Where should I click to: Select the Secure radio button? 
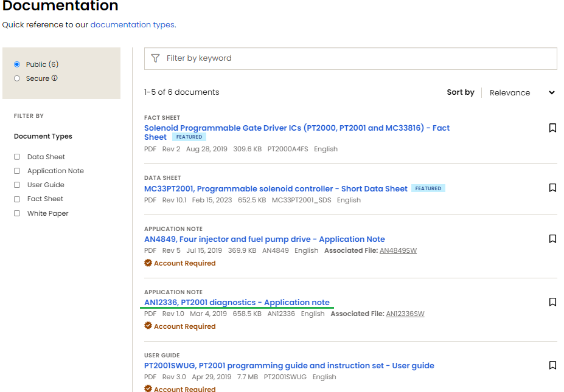pyautogui.click(x=18, y=78)
